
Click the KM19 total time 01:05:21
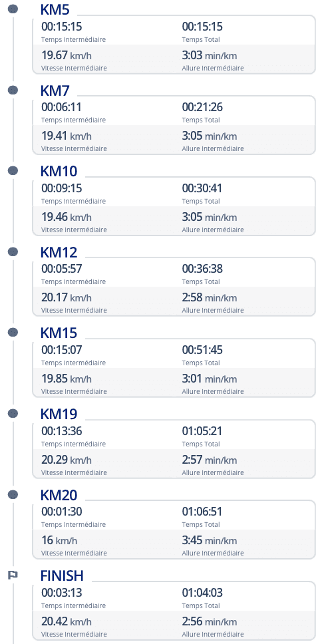(202, 431)
